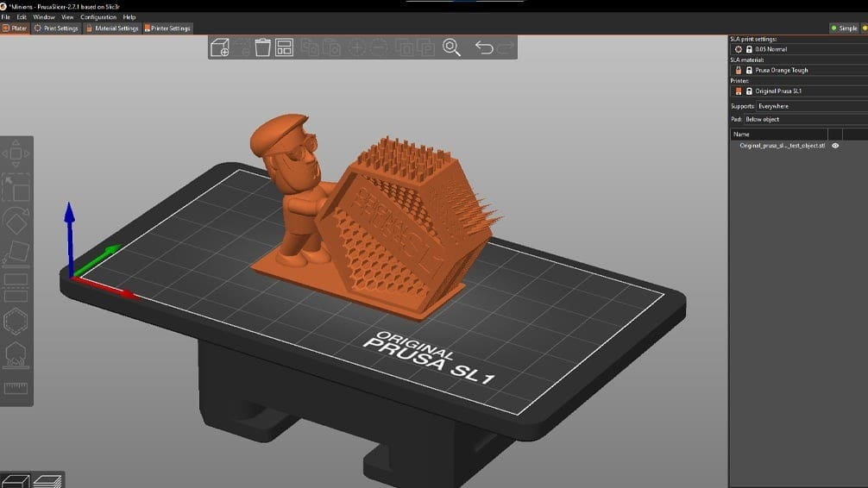This screenshot has width=868, height=488.
Task: Click the Remove instance minus icon
Action: pyautogui.click(x=379, y=47)
